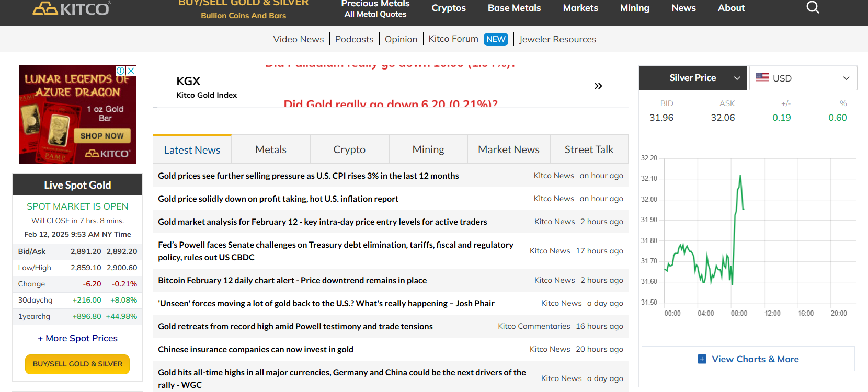
Task: Click the Change -6.20 value
Action: pos(92,284)
